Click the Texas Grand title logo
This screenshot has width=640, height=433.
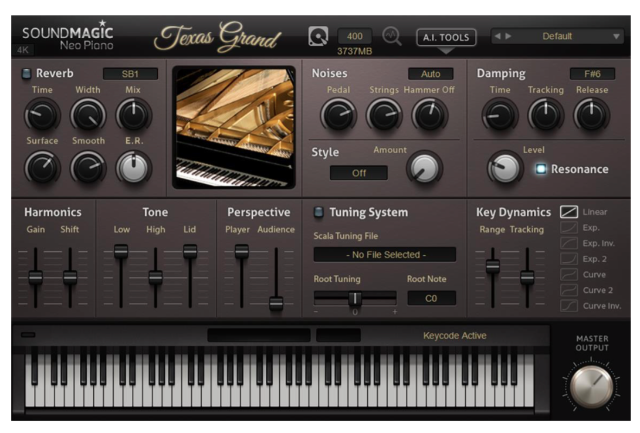click(217, 38)
